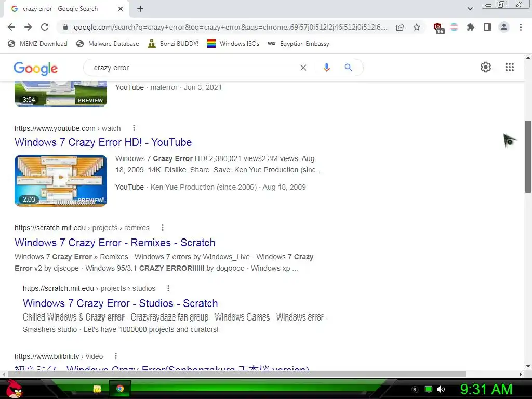Clear the search query with the X
The height and width of the screenshot is (399, 532).
click(303, 68)
